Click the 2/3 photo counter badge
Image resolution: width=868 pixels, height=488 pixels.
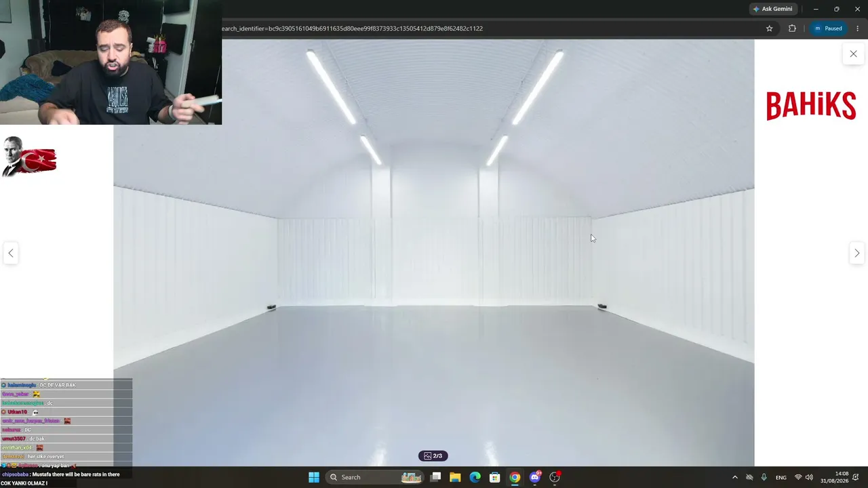(x=433, y=455)
